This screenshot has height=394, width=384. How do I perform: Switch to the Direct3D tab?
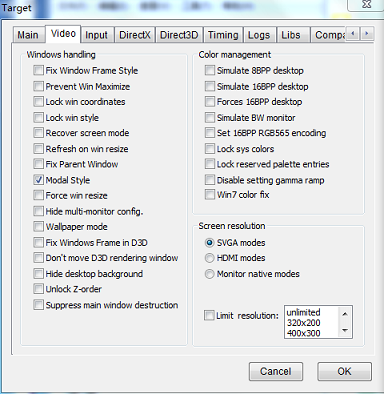click(x=179, y=35)
